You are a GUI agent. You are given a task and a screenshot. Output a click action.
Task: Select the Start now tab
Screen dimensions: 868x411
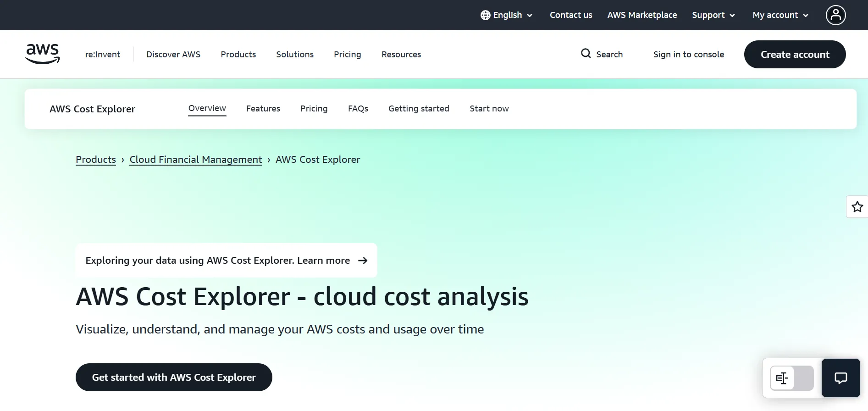(489, 109)
